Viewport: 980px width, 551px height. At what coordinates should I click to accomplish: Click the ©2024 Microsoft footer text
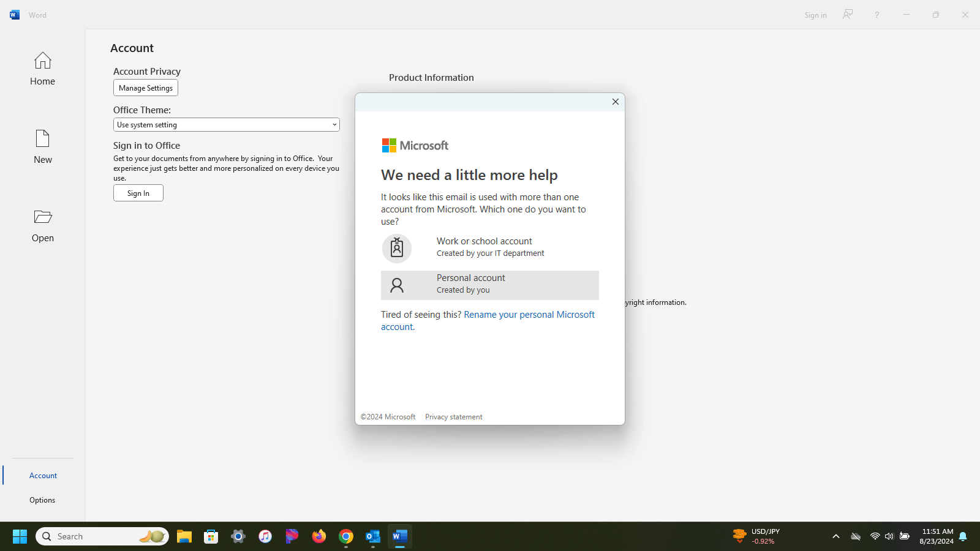(x=388, y=417)
